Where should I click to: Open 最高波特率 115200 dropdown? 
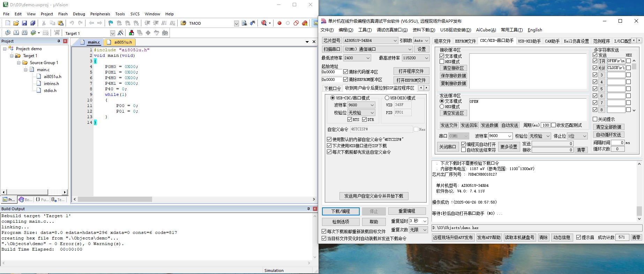click(x=415, y=58)
